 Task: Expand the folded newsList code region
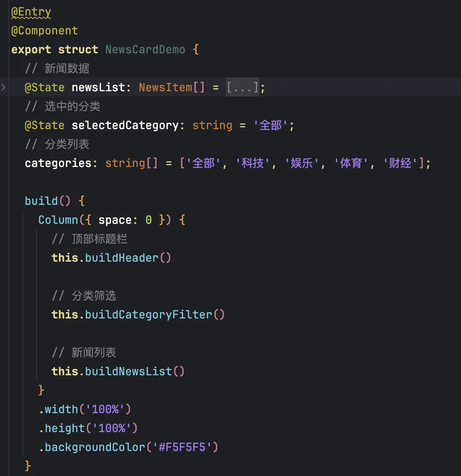3,87
